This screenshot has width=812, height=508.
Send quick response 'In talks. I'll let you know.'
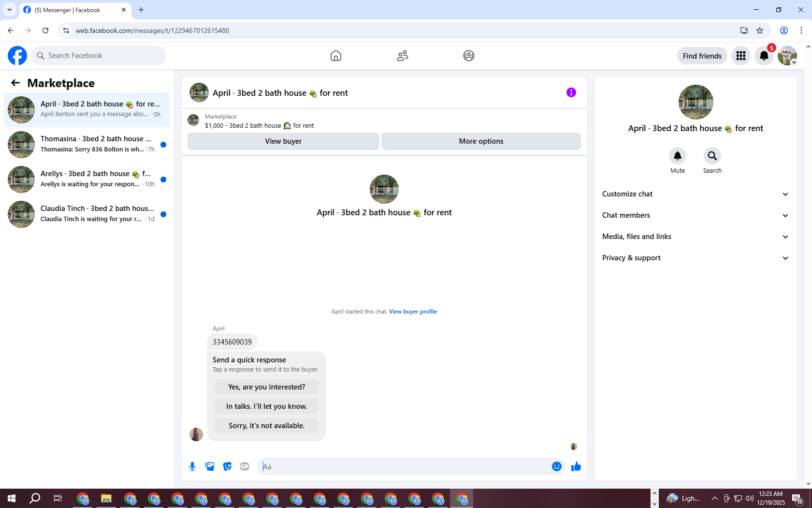point(267,406)
